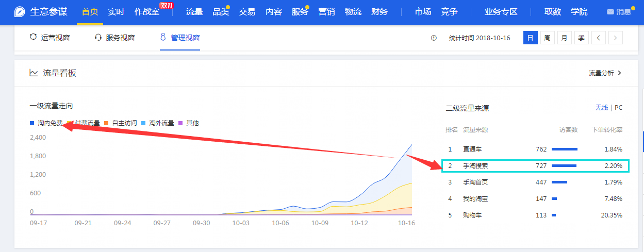Image resolution: width=644 pixels, height=252 pixels.
Task: Select the 周 period button
Action: click(x=547, y=38)
